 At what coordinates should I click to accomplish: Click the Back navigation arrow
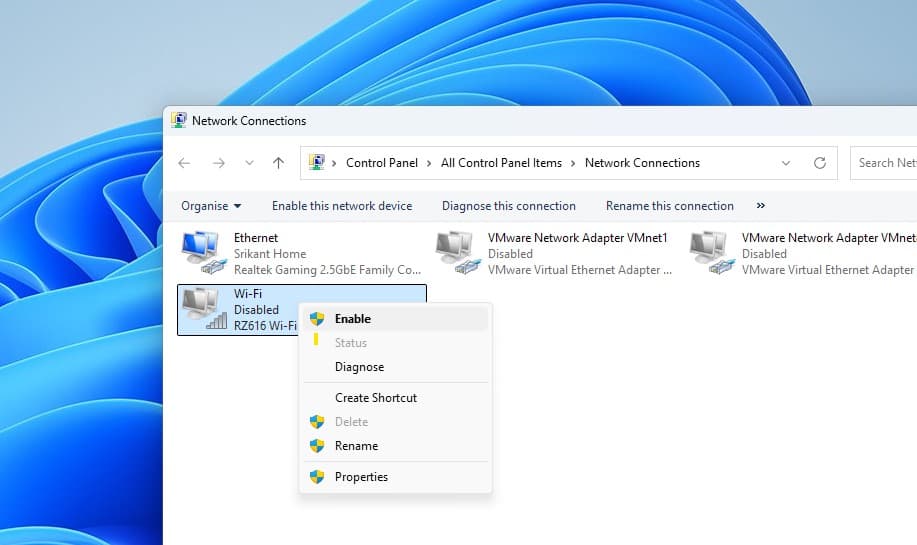pyautogui.click(x=184, y=163)
